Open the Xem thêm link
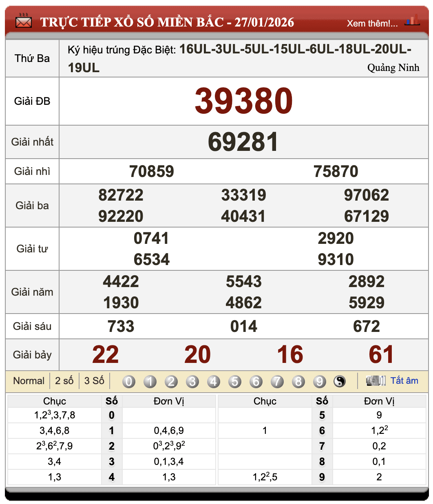 click(372, 23)
